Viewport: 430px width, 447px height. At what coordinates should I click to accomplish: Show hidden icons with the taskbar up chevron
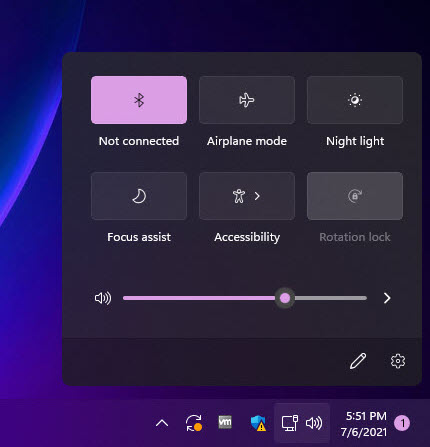pyautogui.click(x=162, y=423)
